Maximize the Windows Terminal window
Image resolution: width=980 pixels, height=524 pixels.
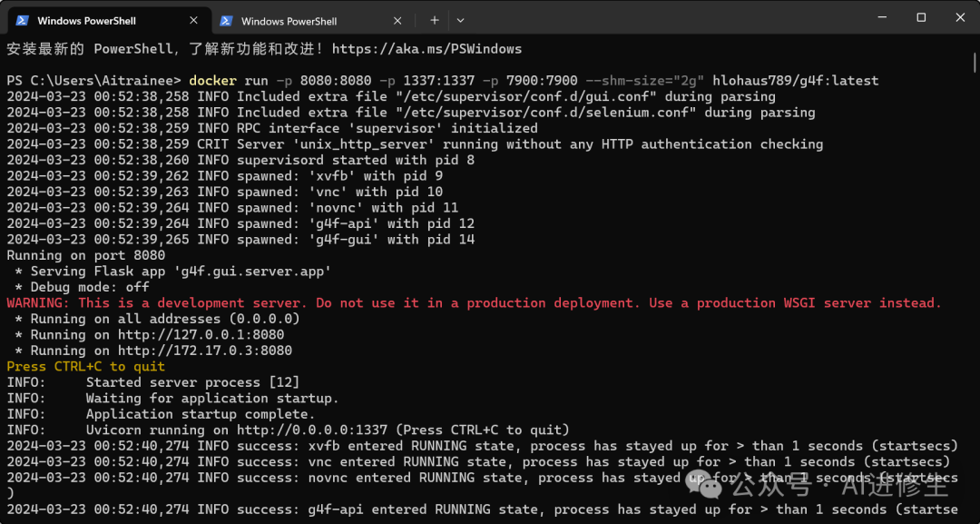[x=921, y=17]
